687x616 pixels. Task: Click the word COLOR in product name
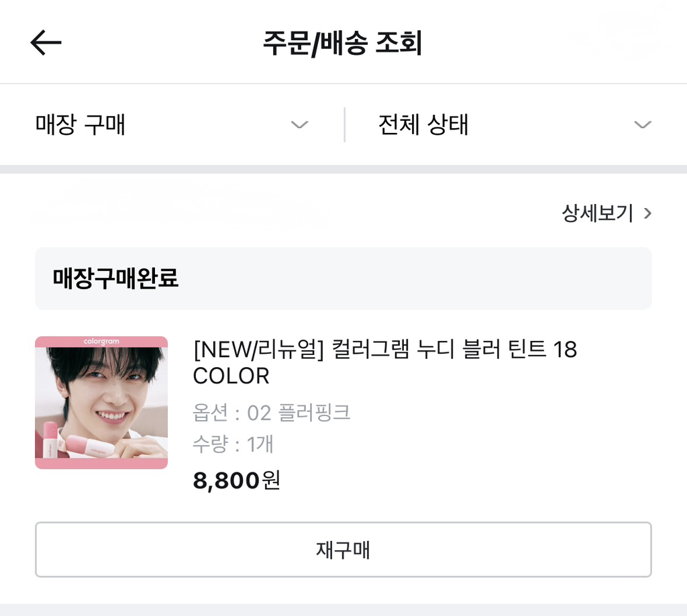pyautogui.click(x=231, y=376)
